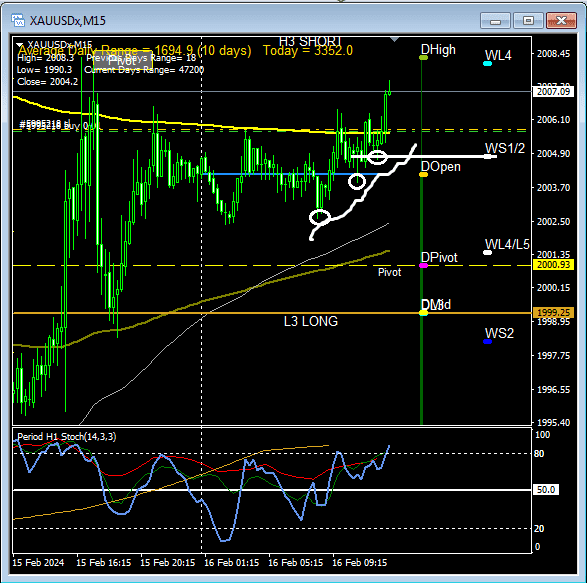Select the green DHigh marker
This screenshot has height=583, width=587.
pos(423,58)
